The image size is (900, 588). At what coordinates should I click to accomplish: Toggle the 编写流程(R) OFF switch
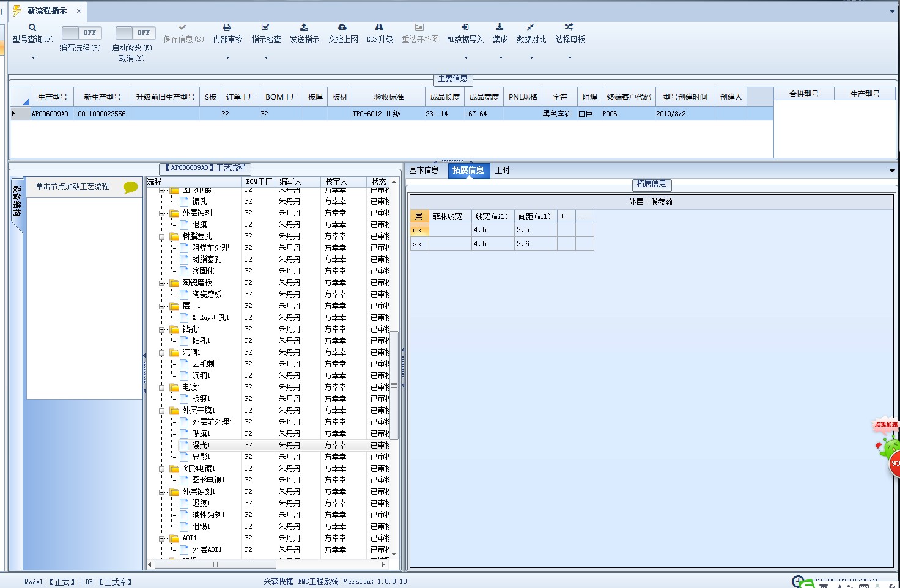tap(81, 32)
